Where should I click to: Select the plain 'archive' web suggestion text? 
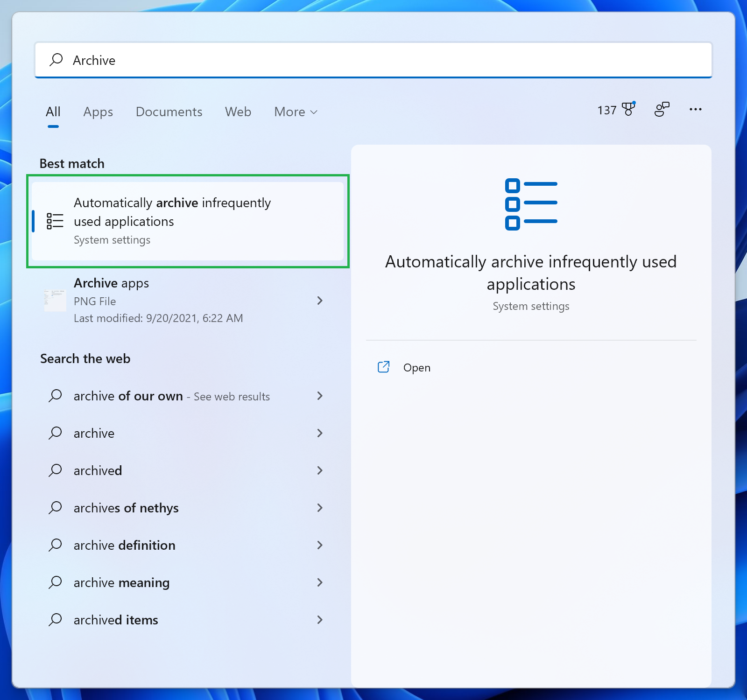[x=94, y=433]
